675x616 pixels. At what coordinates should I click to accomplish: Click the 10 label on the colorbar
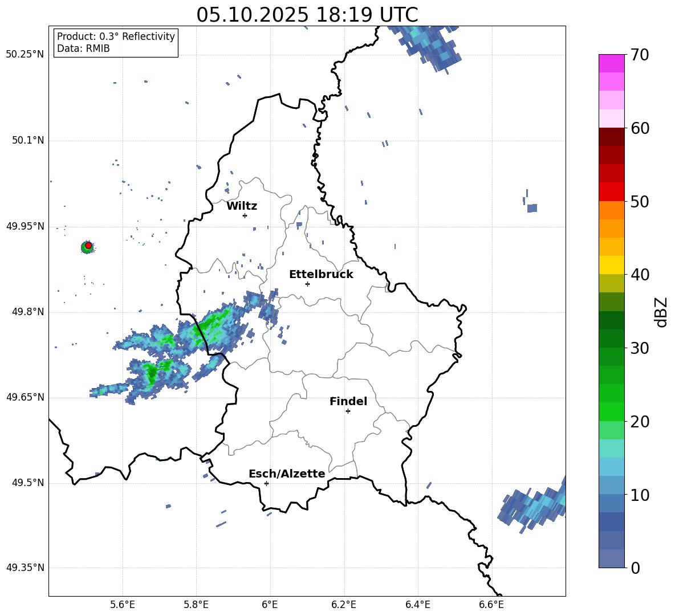[640, 495]
